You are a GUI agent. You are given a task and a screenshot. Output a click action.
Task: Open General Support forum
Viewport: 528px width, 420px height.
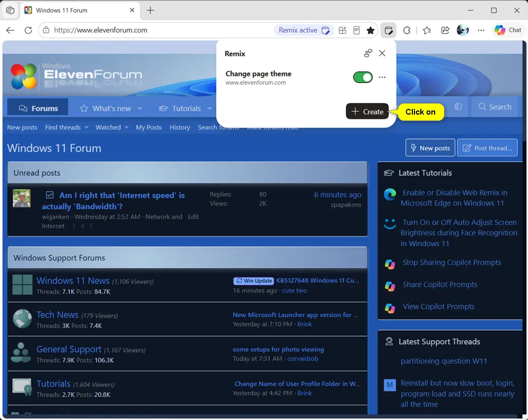[69, 349]
